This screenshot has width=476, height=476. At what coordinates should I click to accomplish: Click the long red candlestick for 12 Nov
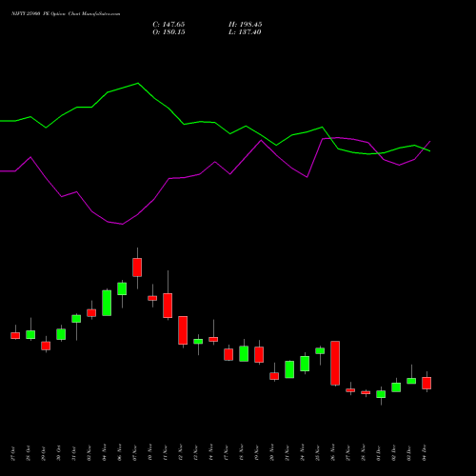pos(183,330)
